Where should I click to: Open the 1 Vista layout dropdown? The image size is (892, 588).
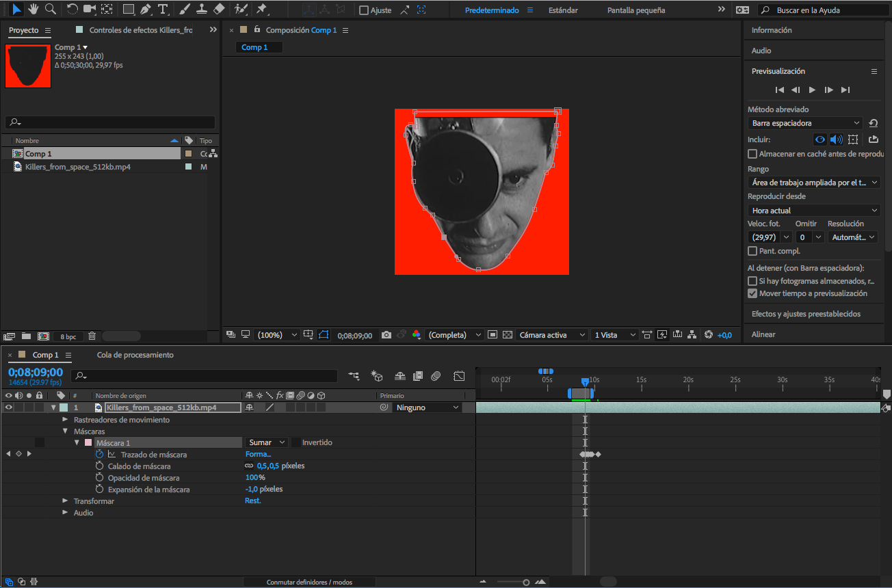tap(614, 335)
